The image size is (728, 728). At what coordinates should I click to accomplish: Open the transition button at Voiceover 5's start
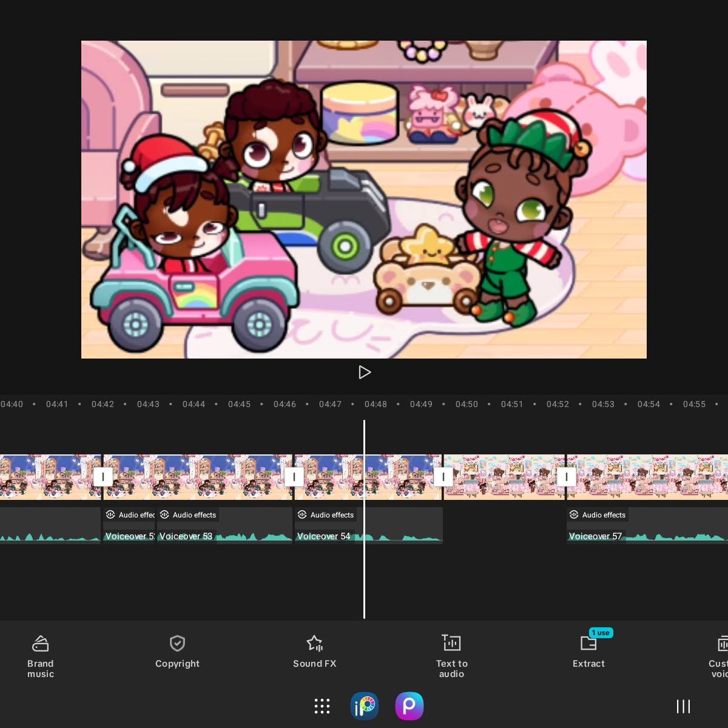(x=103, y=477)
